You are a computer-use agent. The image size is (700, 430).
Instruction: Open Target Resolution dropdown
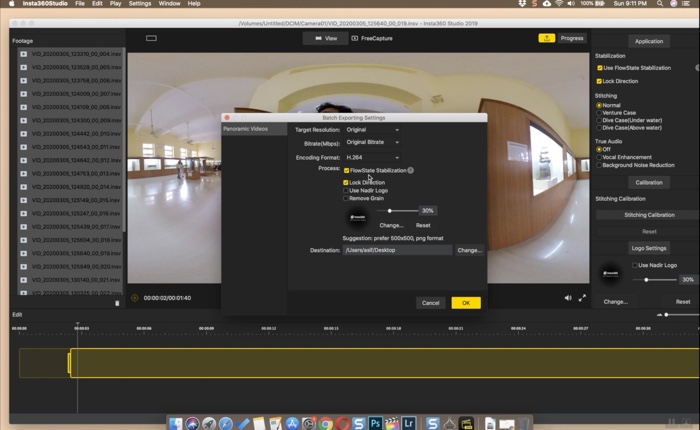pos(372,129)
